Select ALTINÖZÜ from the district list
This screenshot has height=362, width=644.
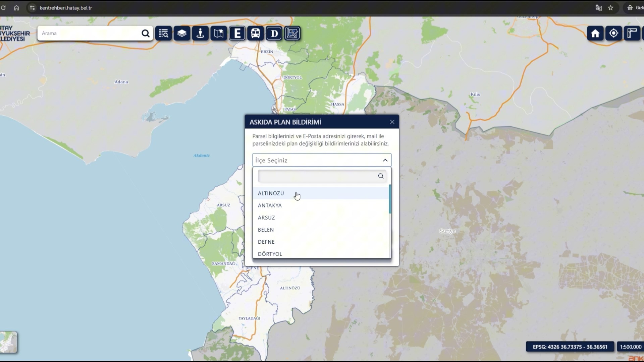pos(271,193)
